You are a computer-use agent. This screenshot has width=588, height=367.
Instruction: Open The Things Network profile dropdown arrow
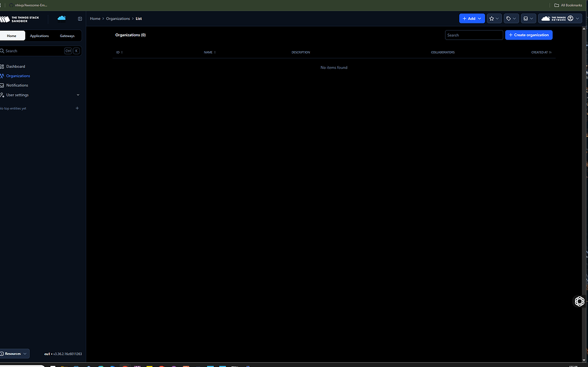[577, 18]
